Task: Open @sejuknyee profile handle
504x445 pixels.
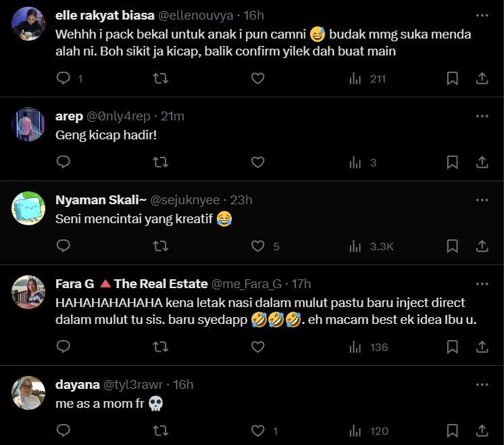Action: pos(184,200)
